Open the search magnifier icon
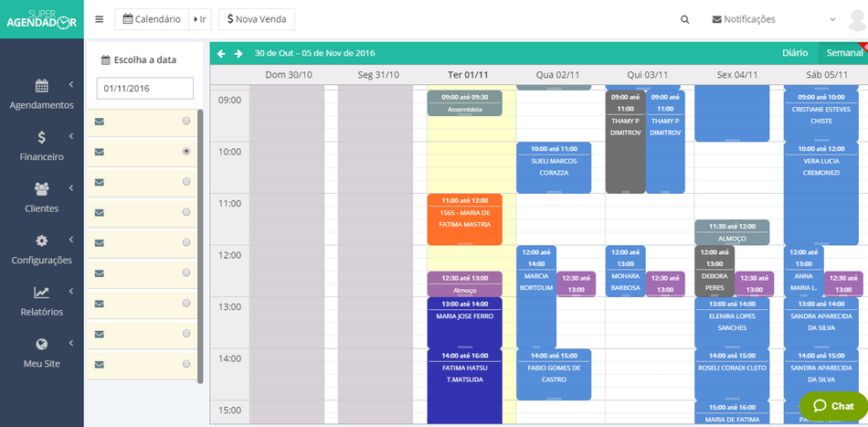 (x=684, y=19)
